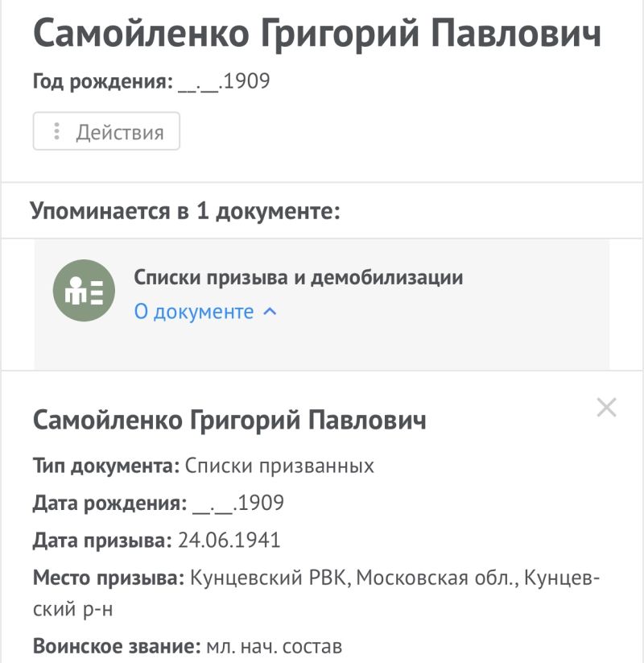Click the name heading in details panel
644x663 pixels.
pyautogui.click(x=229, y=420)
